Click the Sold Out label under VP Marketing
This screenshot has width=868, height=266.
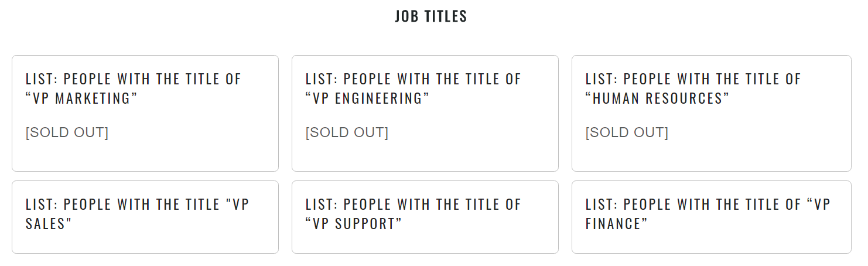click(67, 132)
